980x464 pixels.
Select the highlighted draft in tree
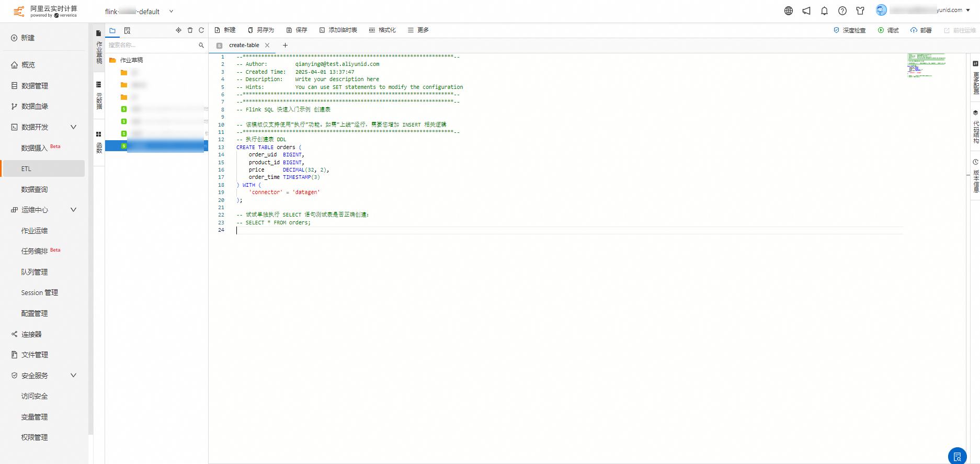(x=156, y=146)
